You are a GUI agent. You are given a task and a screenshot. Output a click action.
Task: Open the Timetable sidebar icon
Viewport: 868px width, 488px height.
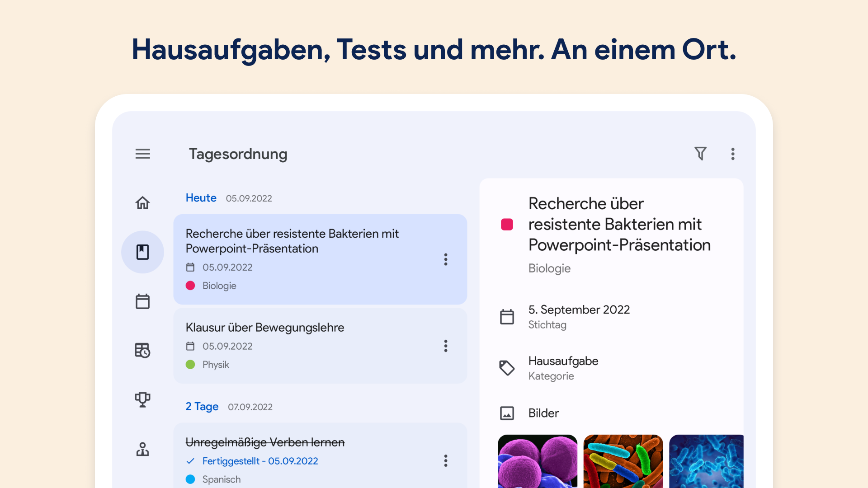[x=142, y=351]
